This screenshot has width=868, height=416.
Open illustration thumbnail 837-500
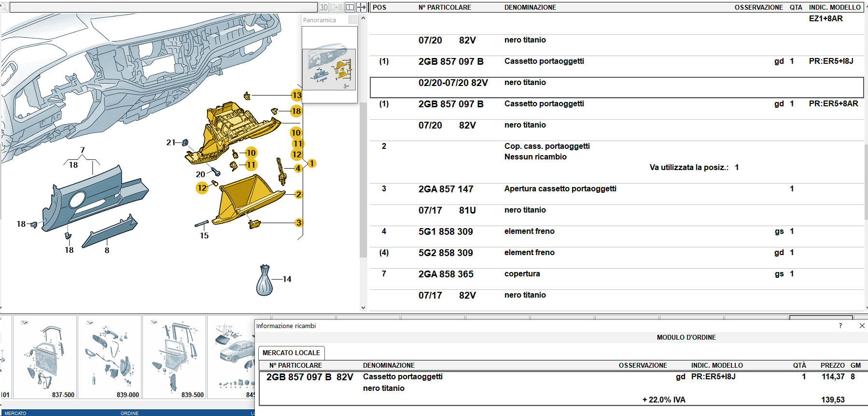[x=45, y=357]
